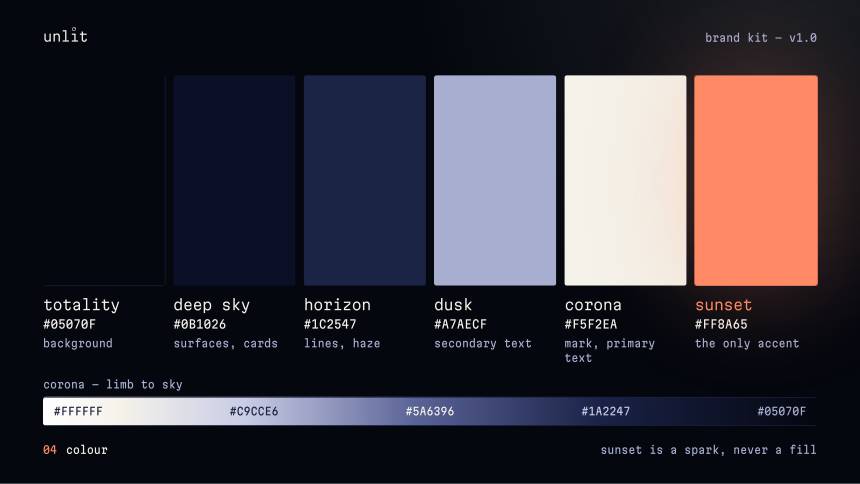Click the 'background' usage label
Image resolution: width=860 pixels, height=484 pixels.
click(x=78, y=344)
